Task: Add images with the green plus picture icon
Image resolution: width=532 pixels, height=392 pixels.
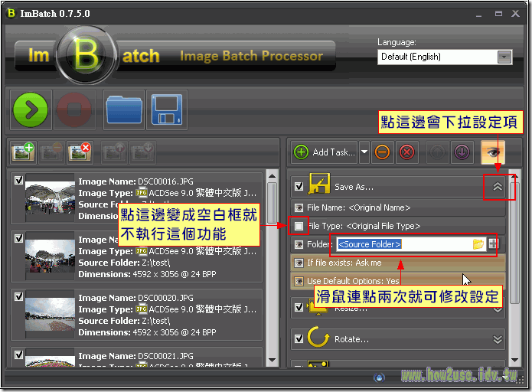Action: click(x=23, y=152)
